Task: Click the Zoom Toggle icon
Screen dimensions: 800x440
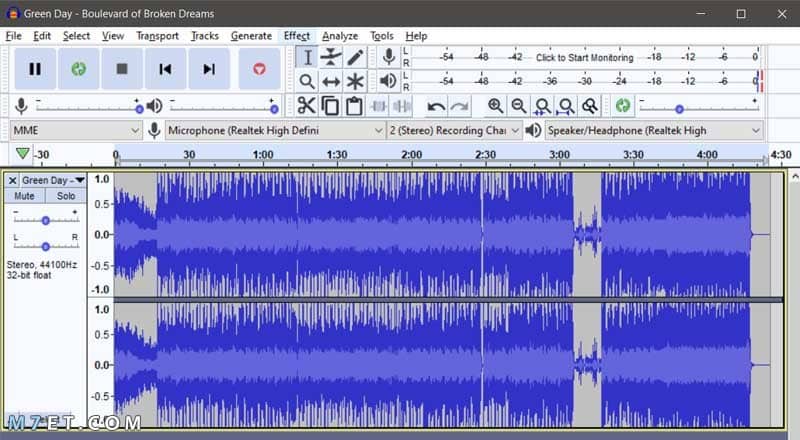Action: pos(590,106)
